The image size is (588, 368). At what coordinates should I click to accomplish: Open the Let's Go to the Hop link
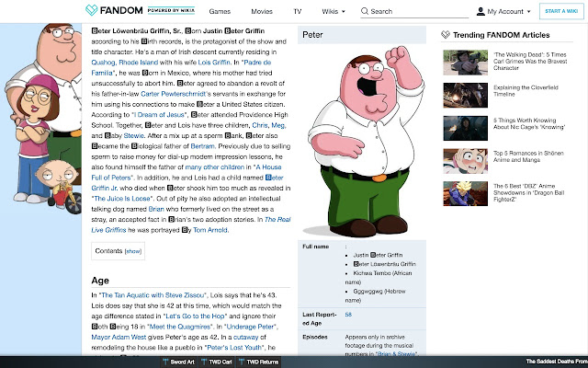(195, 316)
